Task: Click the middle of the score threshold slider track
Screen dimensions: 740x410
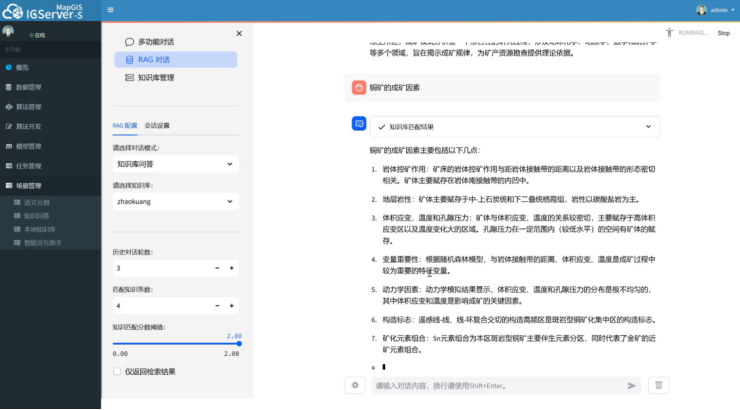Action: (176, 343)
